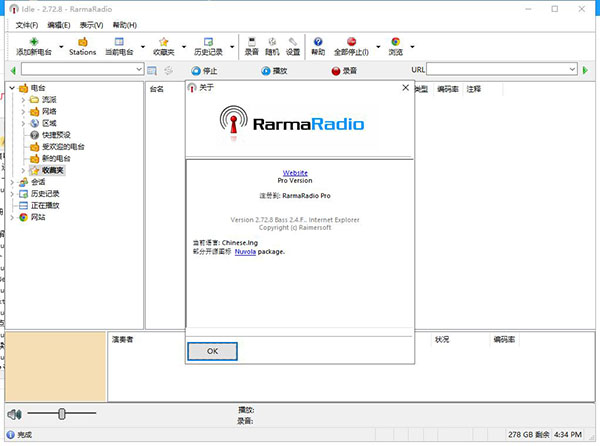Screen dimensions: 600x446
Task: Open the 帮助(H) menu
Action: coord(125,25)
